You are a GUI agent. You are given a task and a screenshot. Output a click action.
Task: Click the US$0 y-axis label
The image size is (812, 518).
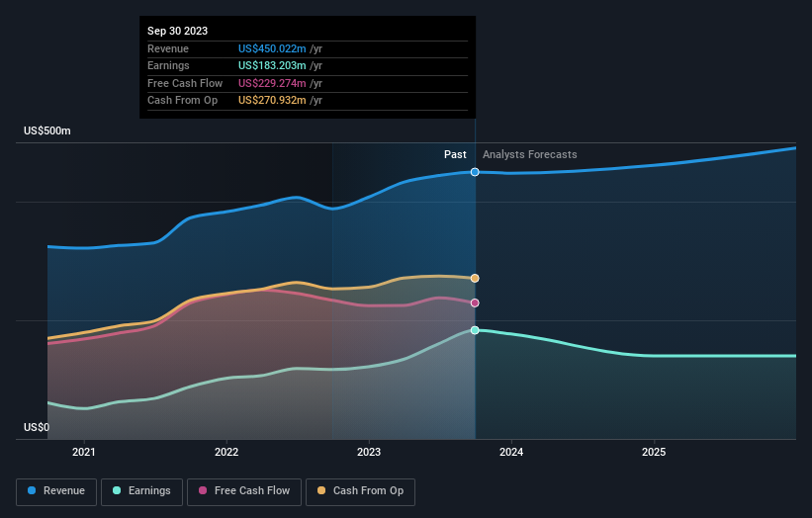point(37,427)
